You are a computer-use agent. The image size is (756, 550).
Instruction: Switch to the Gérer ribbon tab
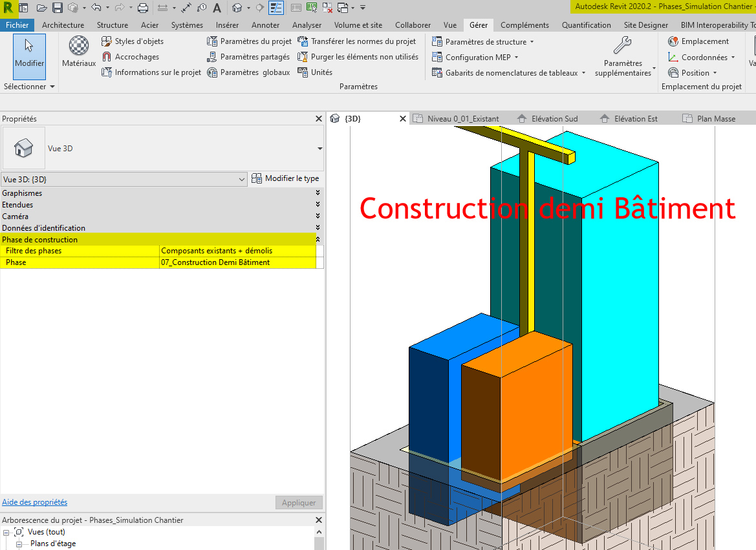click(x=478, y=25)
